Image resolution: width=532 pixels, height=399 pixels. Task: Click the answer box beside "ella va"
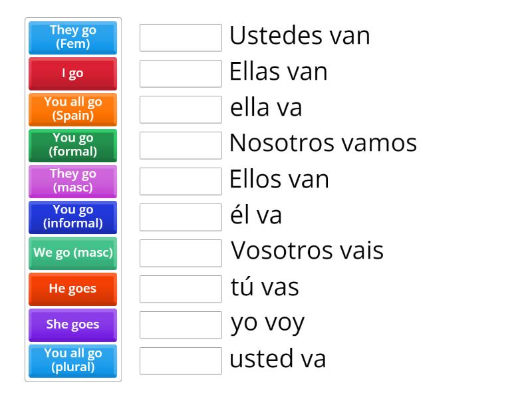click(x=180, y=110)
